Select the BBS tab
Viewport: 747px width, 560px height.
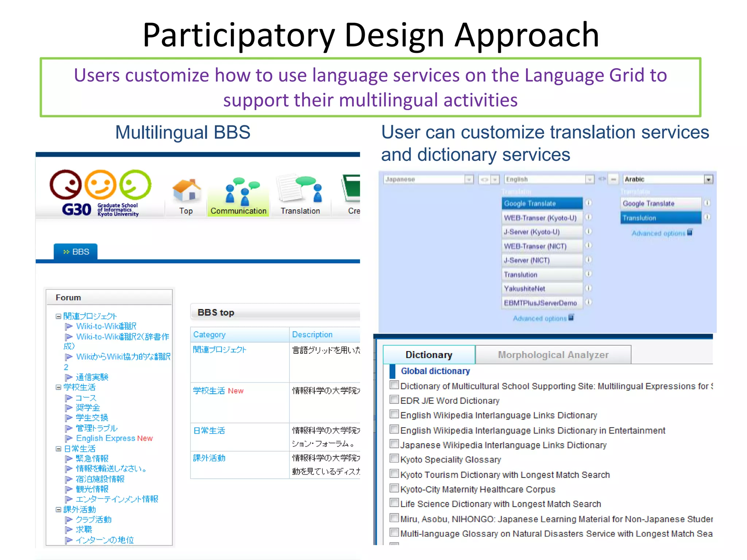click(76, 252)
